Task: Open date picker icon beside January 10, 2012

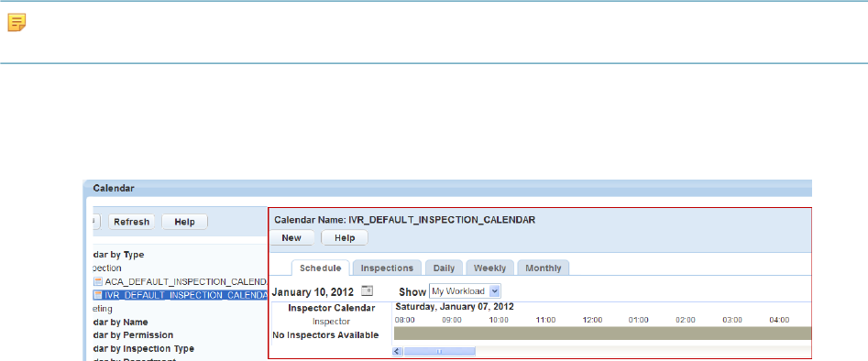Action: click(368, 290)
